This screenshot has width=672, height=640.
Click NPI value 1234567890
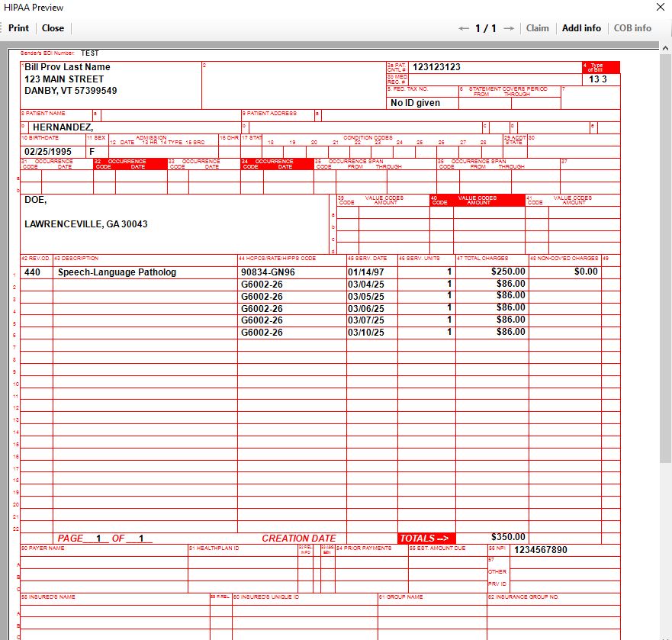point(541,550)
